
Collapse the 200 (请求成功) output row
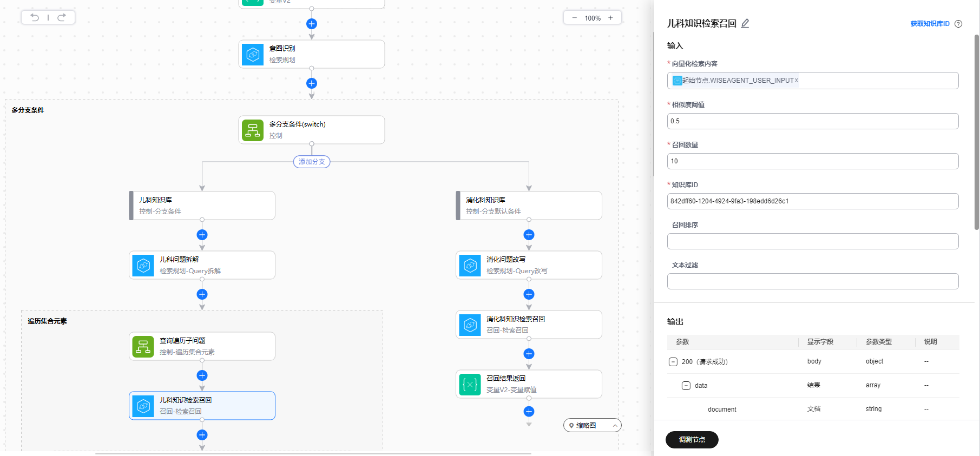[x=673, y=362]
